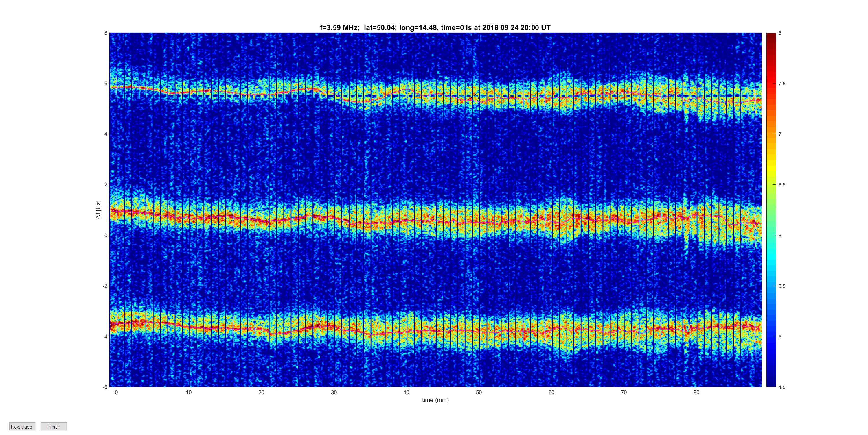868x435 pixels.
Task: Click x-axis tick label 70
Action: click(x=624, y=392)
